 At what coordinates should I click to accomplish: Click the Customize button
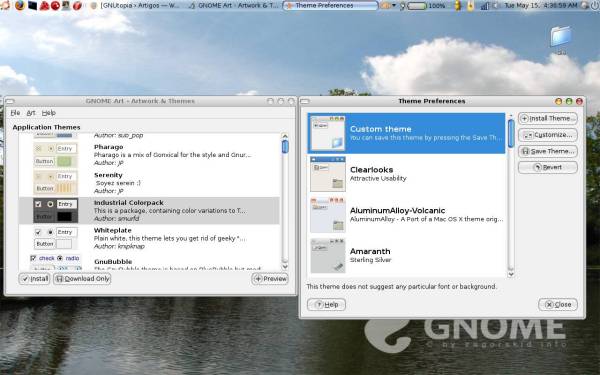548,135
